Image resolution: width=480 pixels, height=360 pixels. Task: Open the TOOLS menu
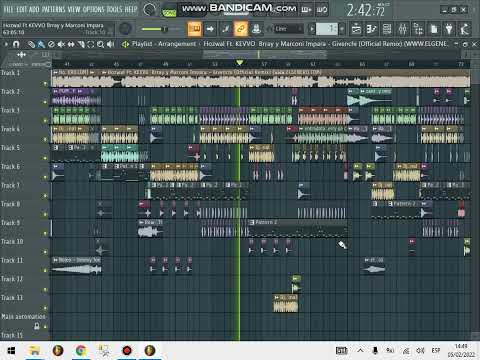click(x=115, y=9)
